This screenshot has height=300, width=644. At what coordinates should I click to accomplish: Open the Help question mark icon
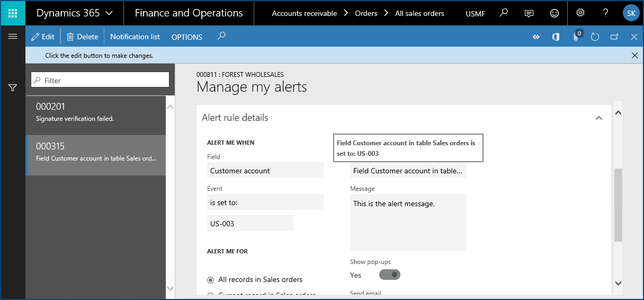pyautogui.click(x=606, y=13)
